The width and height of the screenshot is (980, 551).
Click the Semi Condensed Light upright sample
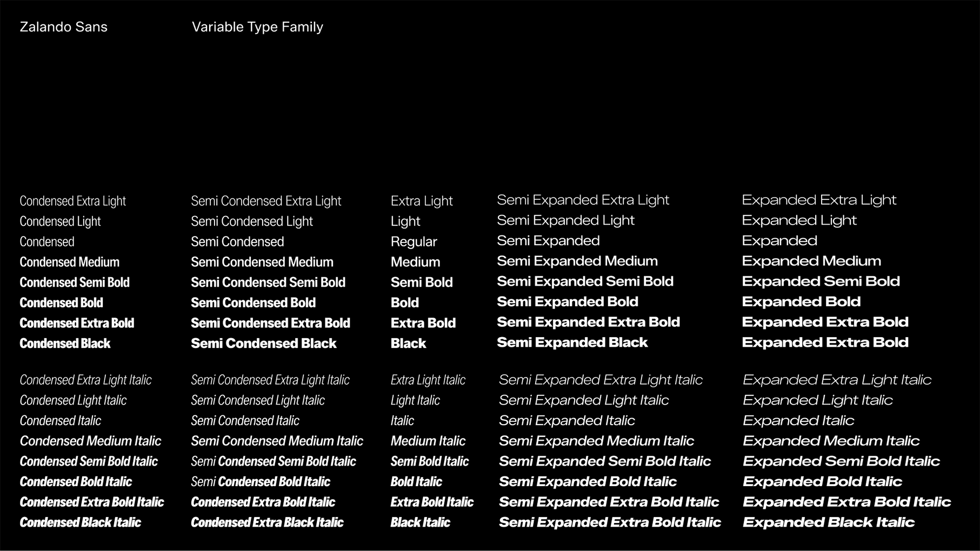pyautogui.click(x=251, y=221)
